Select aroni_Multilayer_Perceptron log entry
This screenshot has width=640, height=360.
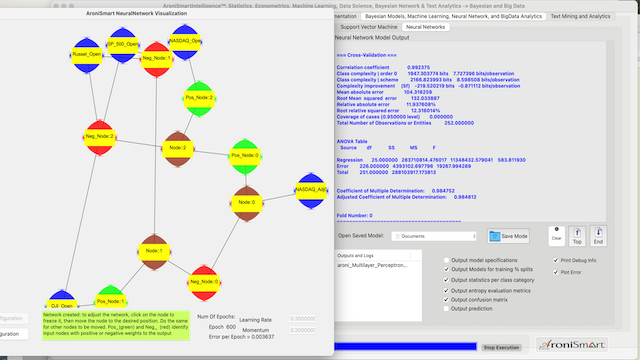tap(372, 265)
